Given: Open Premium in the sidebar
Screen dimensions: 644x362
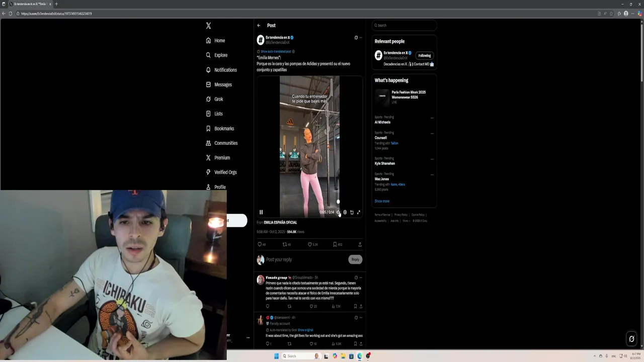Looking at the screenshot, I should (217, 158).
